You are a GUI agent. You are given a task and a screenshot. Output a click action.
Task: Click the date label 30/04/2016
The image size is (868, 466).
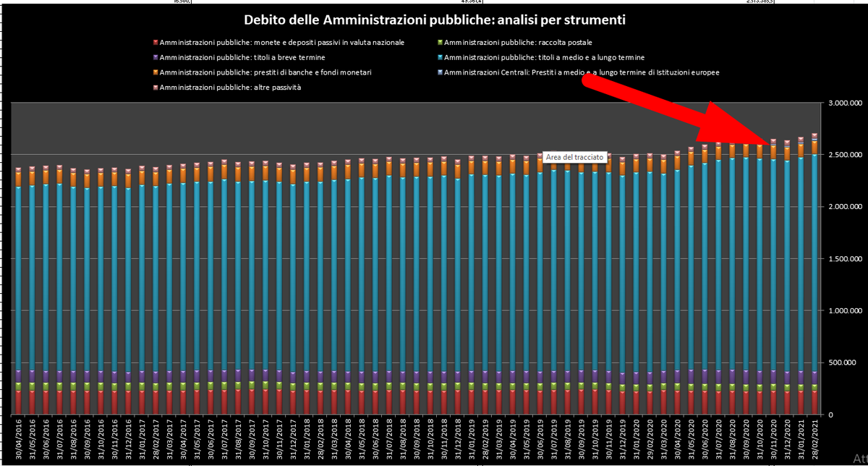coord(20,440)
